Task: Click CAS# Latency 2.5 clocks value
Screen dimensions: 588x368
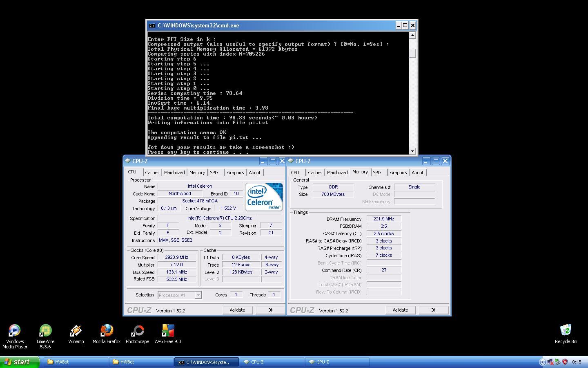Action: point(384,233)
